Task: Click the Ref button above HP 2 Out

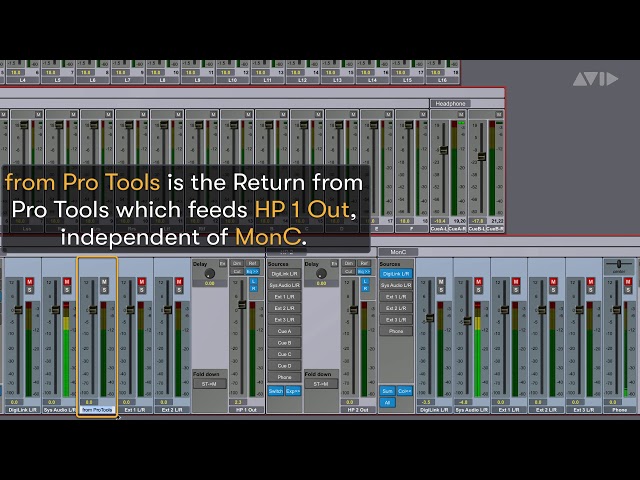Action: point(364,263)
